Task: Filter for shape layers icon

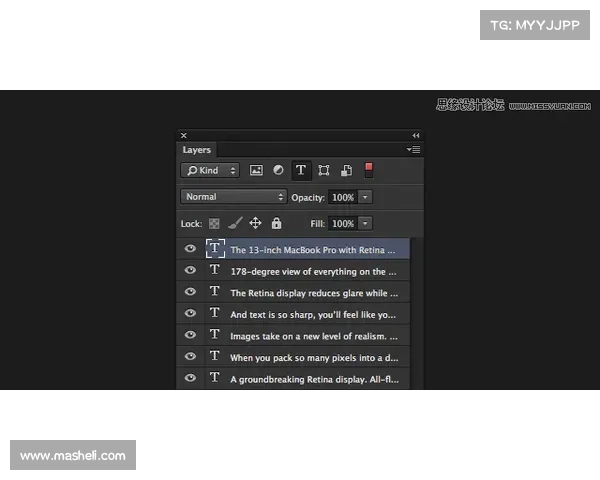Action: click(x=324, y=170)
